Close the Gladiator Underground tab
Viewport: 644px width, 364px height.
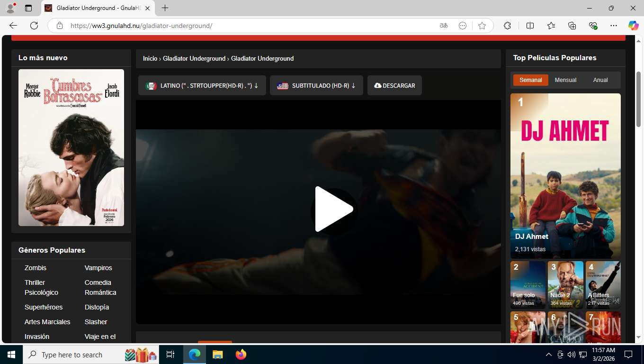[x=147, y=8]
